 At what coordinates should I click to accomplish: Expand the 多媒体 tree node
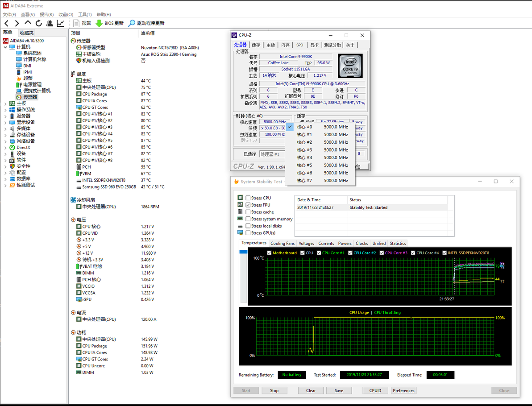pyautogui.click(x=5, y=128)
